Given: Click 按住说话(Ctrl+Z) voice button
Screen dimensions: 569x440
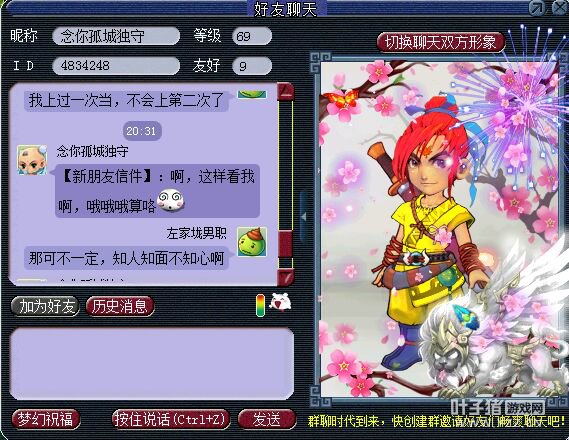Looking at the screenshot, I should pos(170,419).
